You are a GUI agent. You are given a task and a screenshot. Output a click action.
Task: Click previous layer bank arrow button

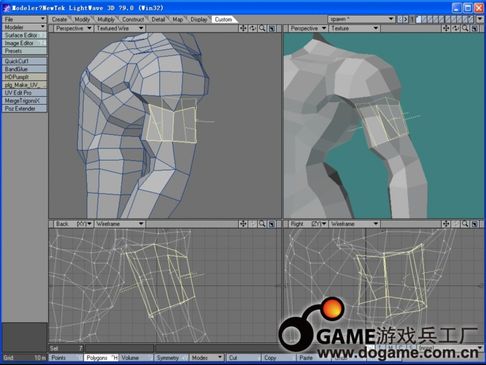400,19
